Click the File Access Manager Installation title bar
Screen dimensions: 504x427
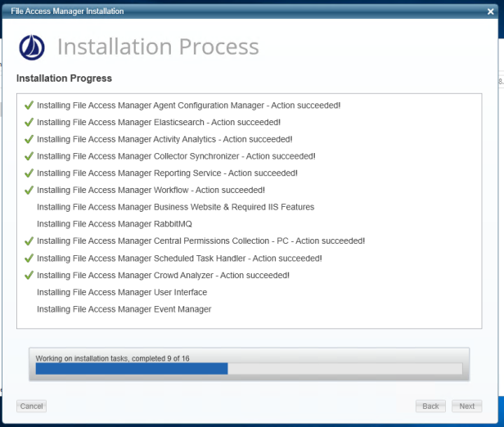pyautogui.click(x=245, y=11)
